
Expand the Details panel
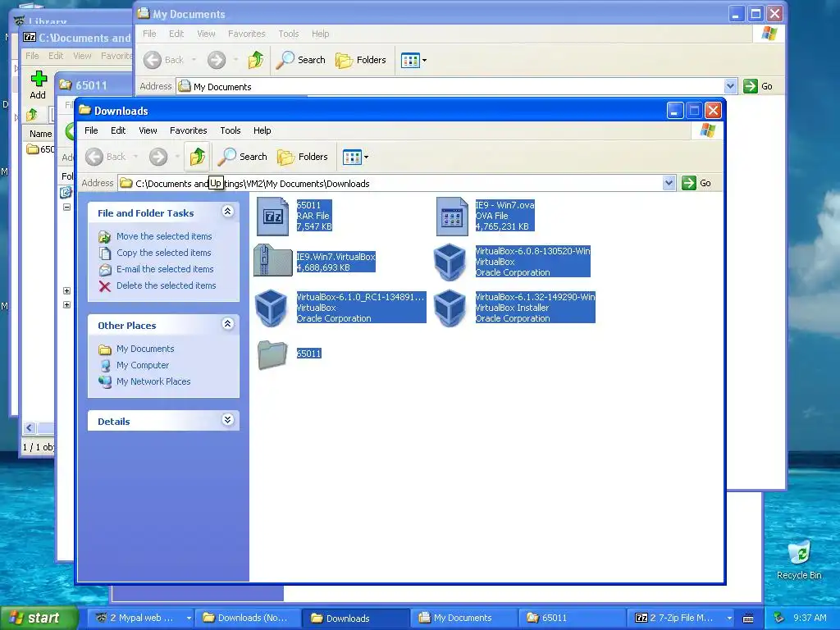tap(228, 420)
